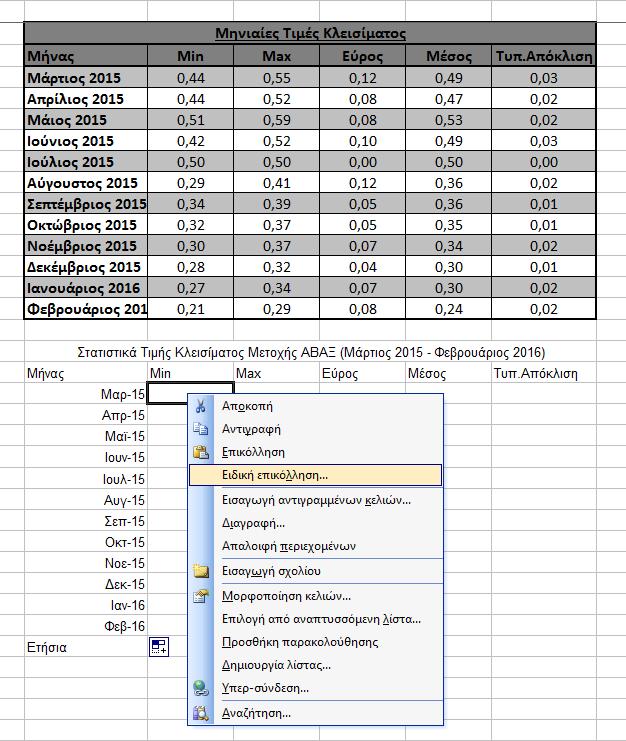
Task: Choose Διαγραφή... from the context menu
Action: pyautogui.click(x=315, y=523)
